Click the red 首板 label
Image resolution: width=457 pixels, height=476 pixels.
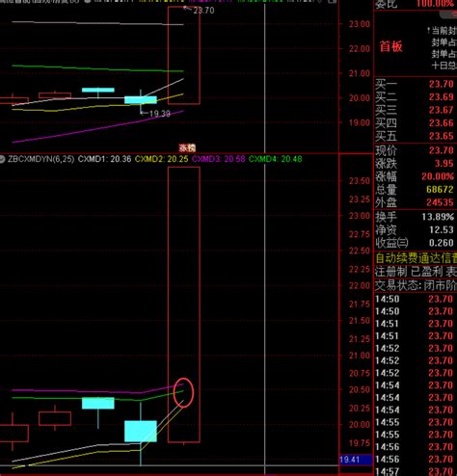pyautogui.click(x=390, y=46)
